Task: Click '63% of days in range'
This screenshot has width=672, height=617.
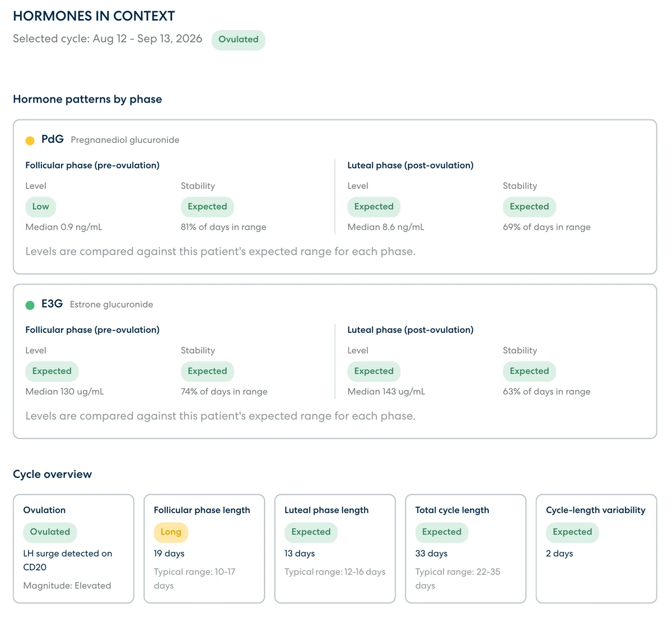Action: [x=547, y=392]
